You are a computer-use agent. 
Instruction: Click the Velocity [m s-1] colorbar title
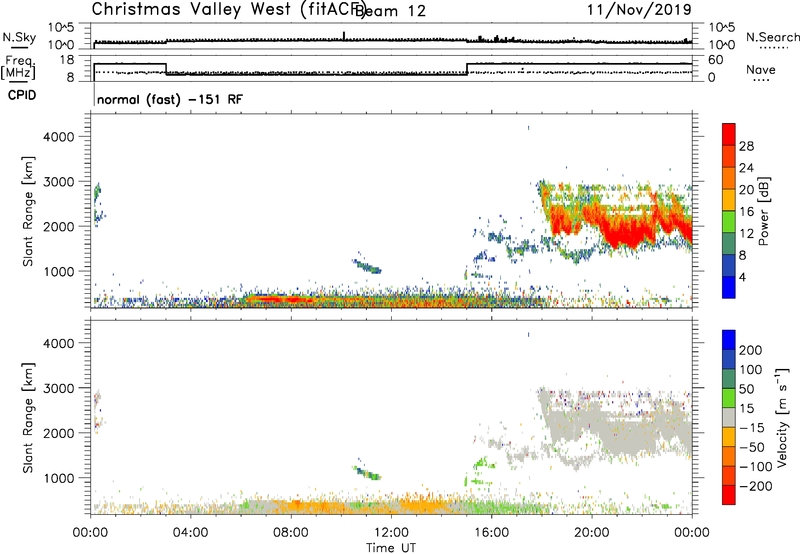tap(782, 418)
